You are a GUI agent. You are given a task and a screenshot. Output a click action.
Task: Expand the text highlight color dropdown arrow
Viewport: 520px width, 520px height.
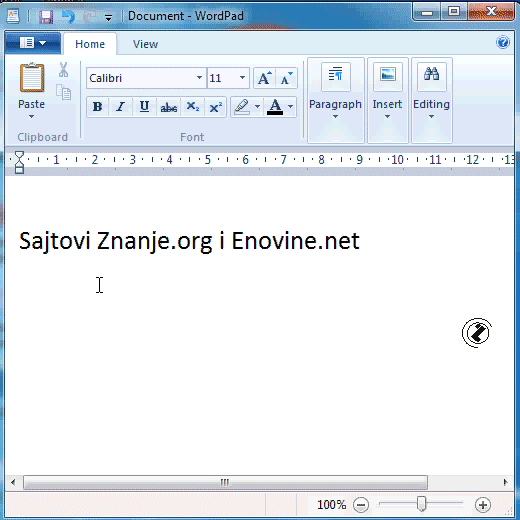coord(257,107)
